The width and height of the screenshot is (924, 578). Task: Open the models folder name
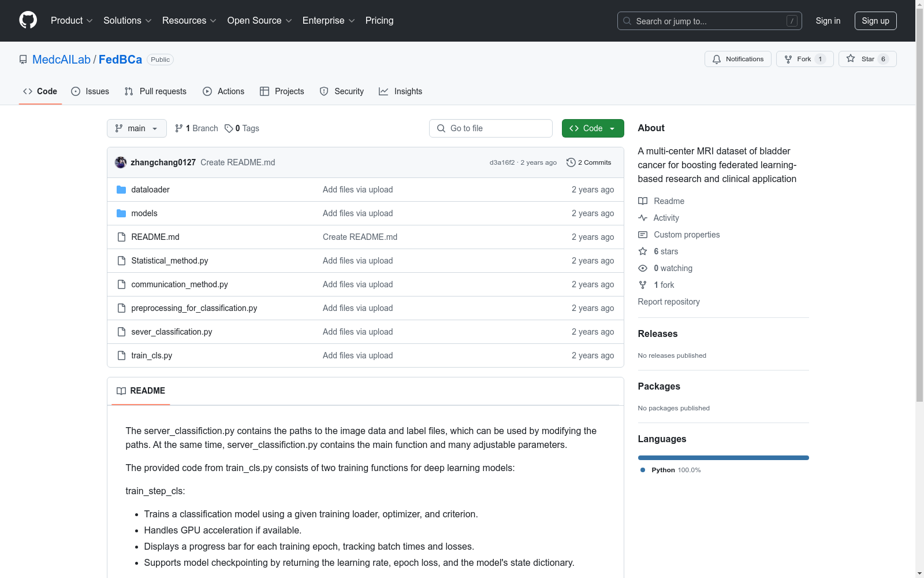144,213
